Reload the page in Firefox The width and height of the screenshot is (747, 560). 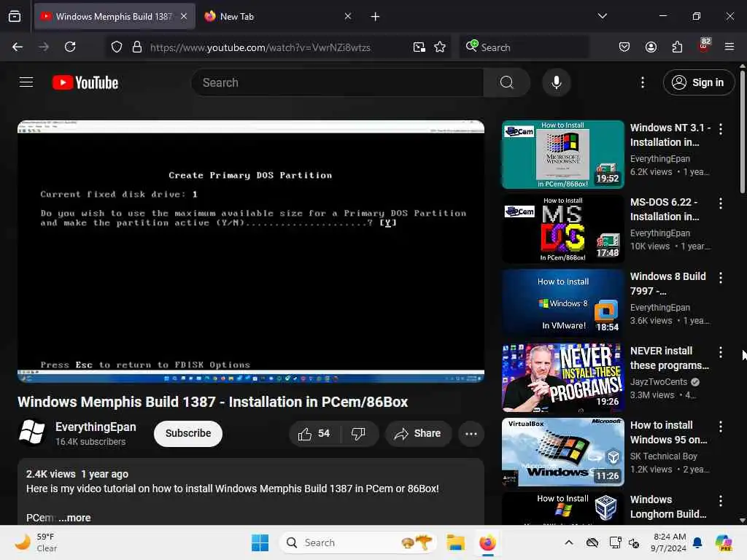70,47
